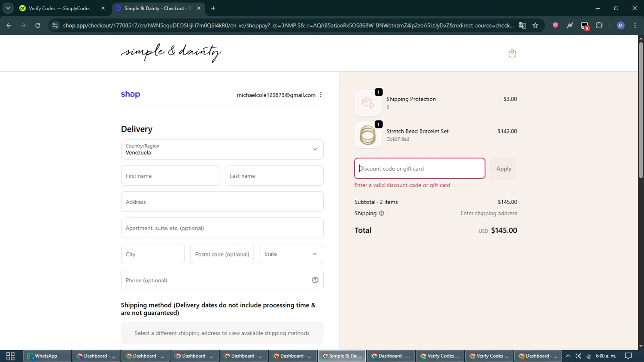The width and height of the screenshot is (644, 362).
Task: Switch to the Verify Codes — SimplyCodes tab
Action: 62,8
